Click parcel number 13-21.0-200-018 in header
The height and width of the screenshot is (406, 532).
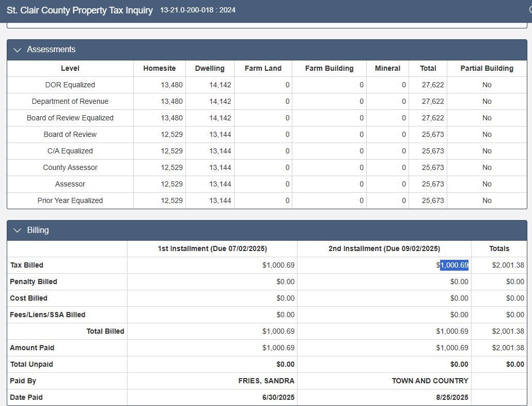click(187, 10)
